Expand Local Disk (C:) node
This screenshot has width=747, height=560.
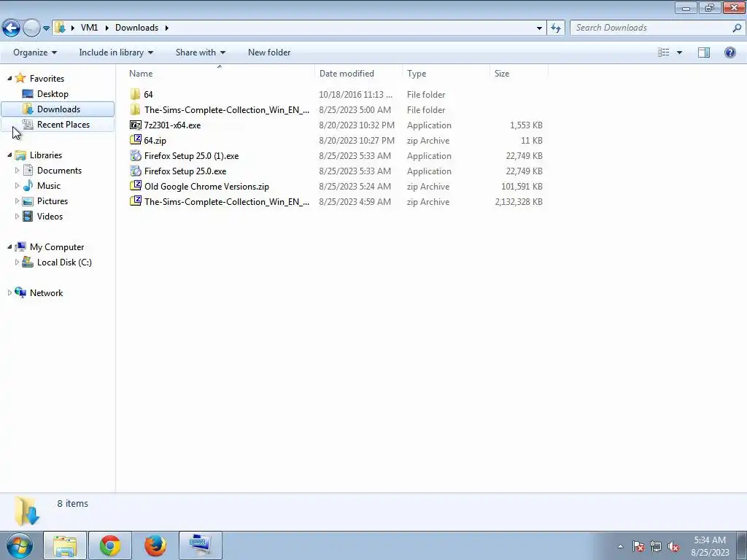coord(18,262)
